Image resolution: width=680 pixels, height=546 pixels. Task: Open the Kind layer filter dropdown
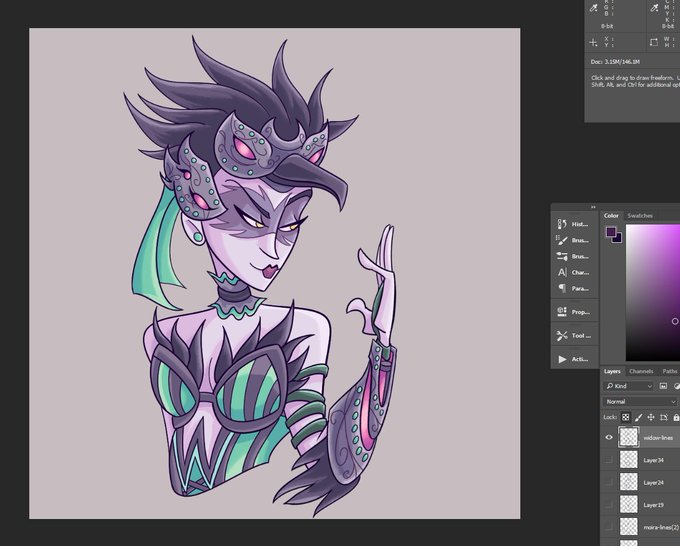click(x=628, y=386)
